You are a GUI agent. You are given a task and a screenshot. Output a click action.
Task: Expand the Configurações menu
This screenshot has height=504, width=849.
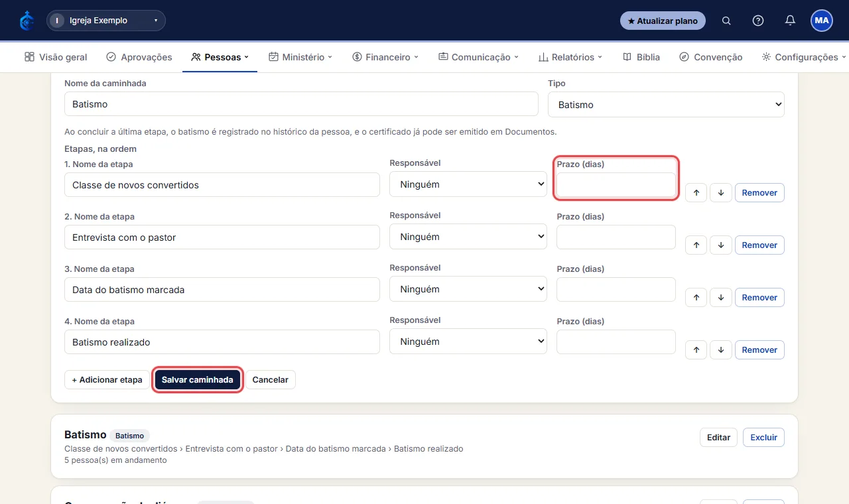click(x=804, y=57)
